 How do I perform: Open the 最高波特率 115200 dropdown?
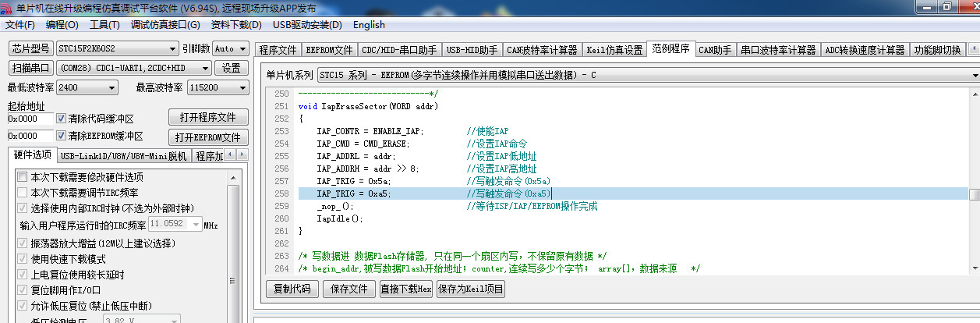(x=218, y=87)
